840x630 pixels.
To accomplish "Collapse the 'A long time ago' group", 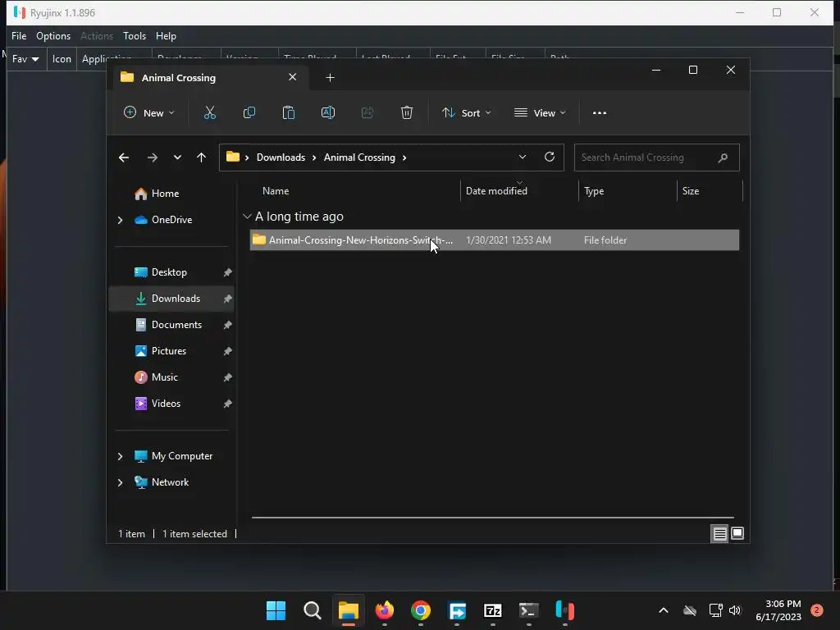I will (247, 217).
